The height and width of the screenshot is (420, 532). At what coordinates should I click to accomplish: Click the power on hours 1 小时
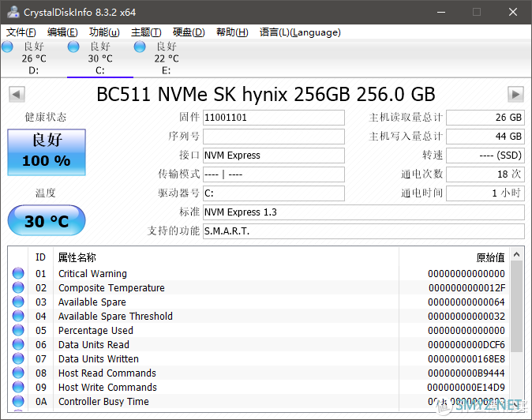pyautogui.click(x=485, y=193)
